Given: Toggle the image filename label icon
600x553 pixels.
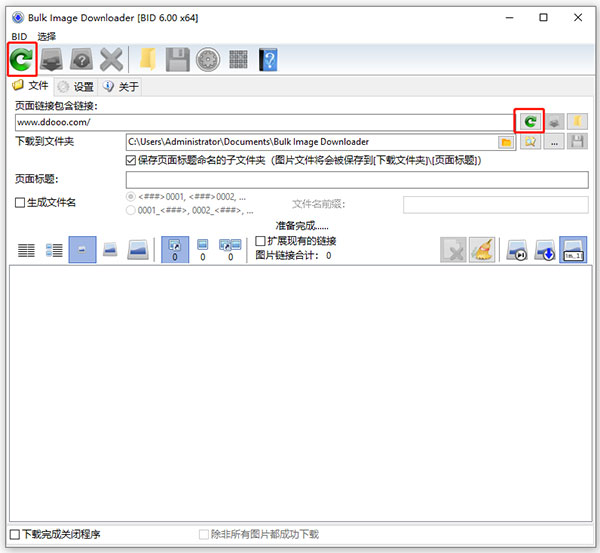Looking at the screenshot, I should point(573,250).
